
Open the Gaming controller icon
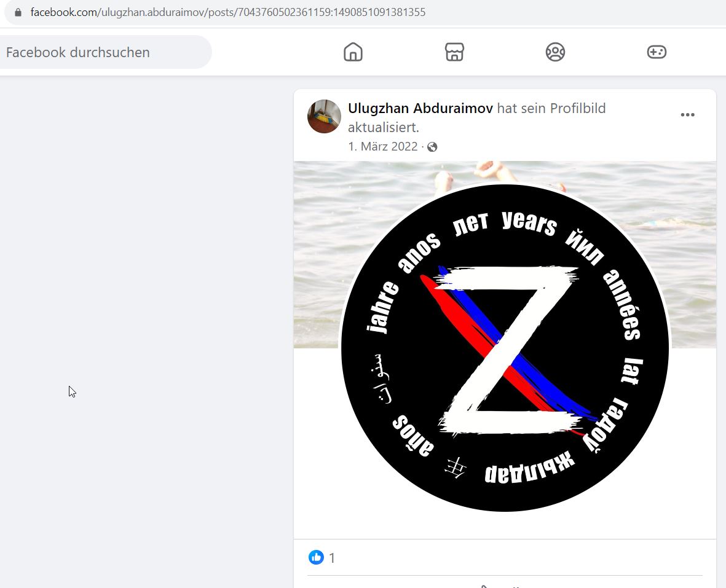[x=657, y=52]
